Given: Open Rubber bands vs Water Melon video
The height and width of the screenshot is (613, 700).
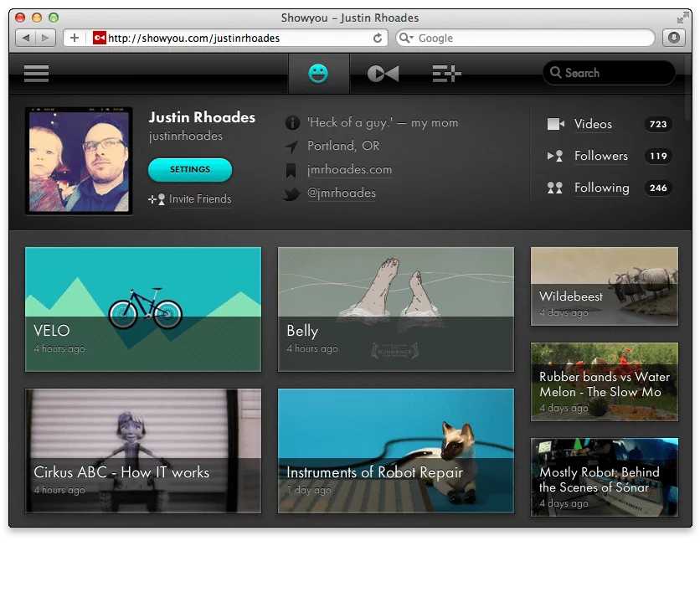Looking at the screenshot, I should [605, 382].
